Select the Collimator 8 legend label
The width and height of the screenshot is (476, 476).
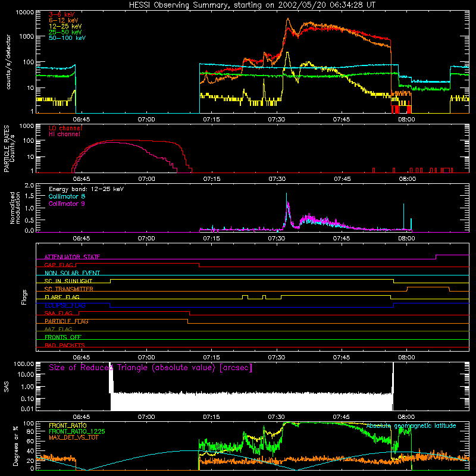click(67, 196)
